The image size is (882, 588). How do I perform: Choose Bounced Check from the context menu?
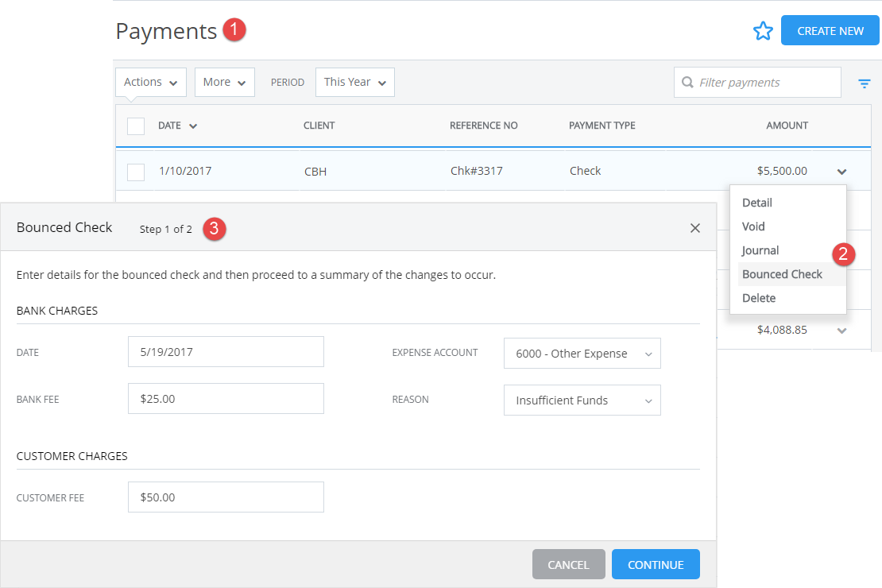pyautogui.click(x=781, y=273)
